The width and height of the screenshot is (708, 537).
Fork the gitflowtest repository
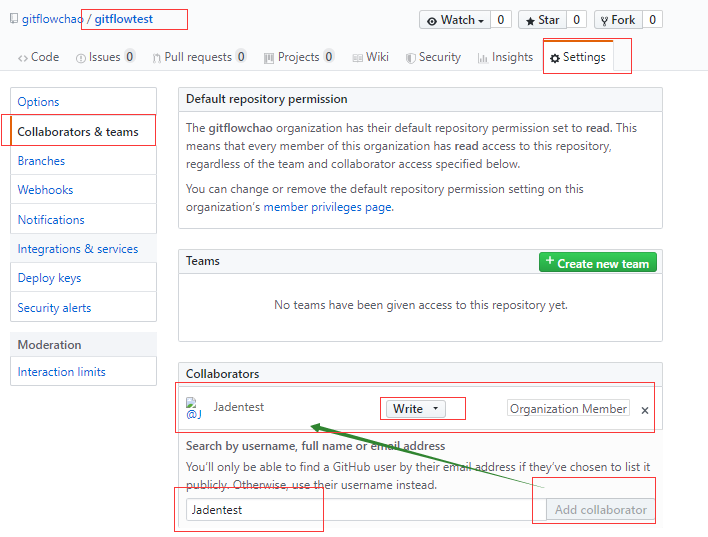coord(618,20)
